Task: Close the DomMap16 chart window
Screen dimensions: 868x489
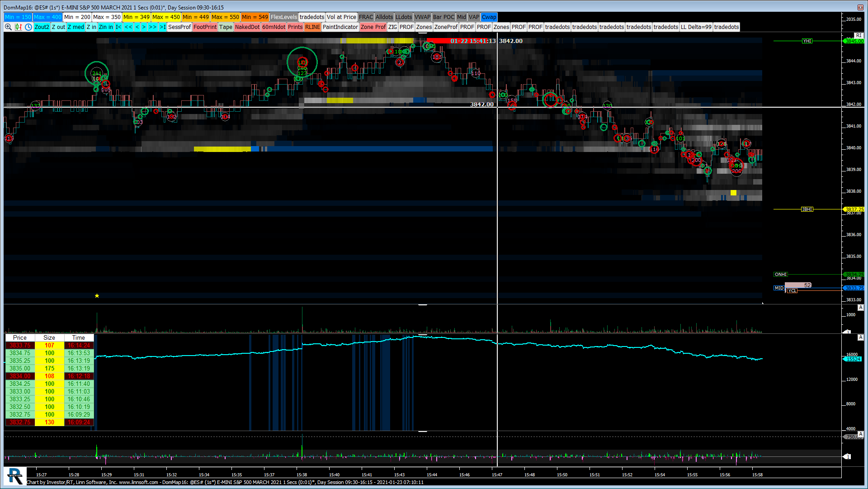Action: [860, 7]
